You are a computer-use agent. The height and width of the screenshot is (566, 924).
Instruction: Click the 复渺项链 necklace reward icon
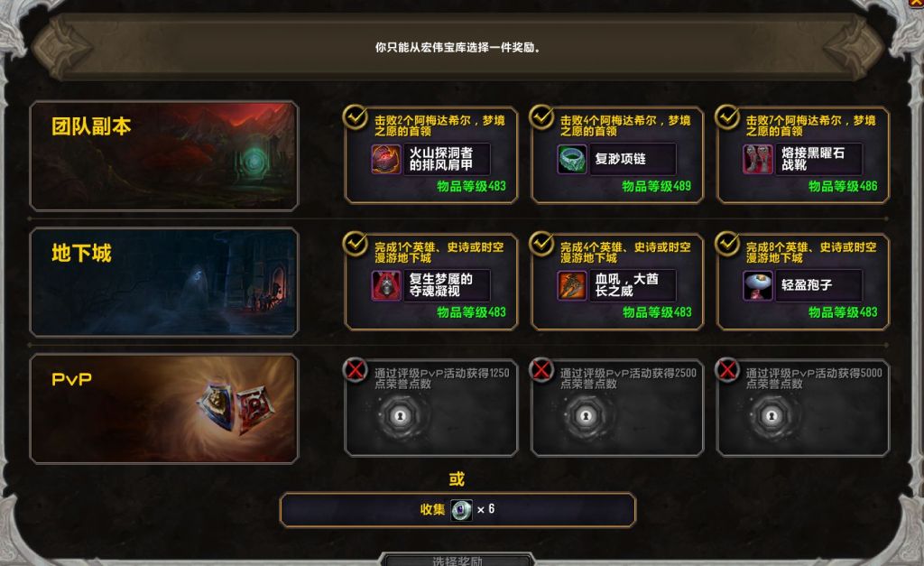[571, 159]
